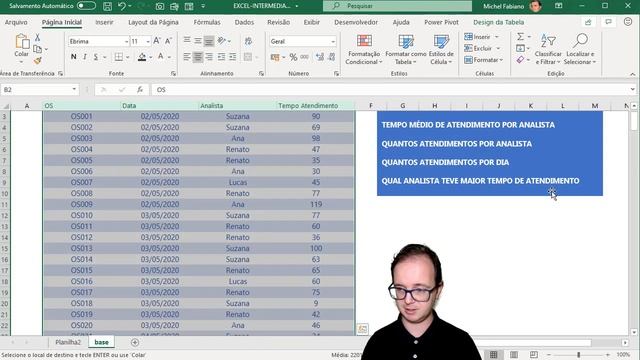Open the font size 11 dropdown

[148, 41]
